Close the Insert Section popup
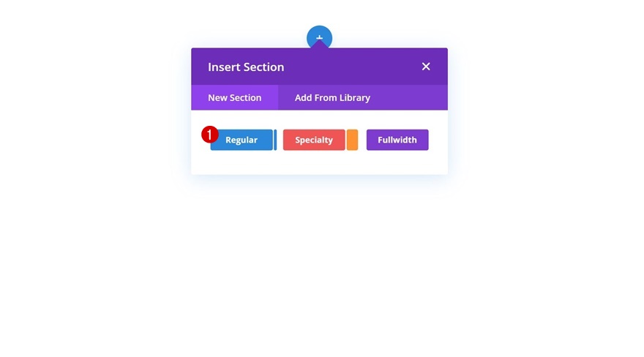 pos(426,67)
